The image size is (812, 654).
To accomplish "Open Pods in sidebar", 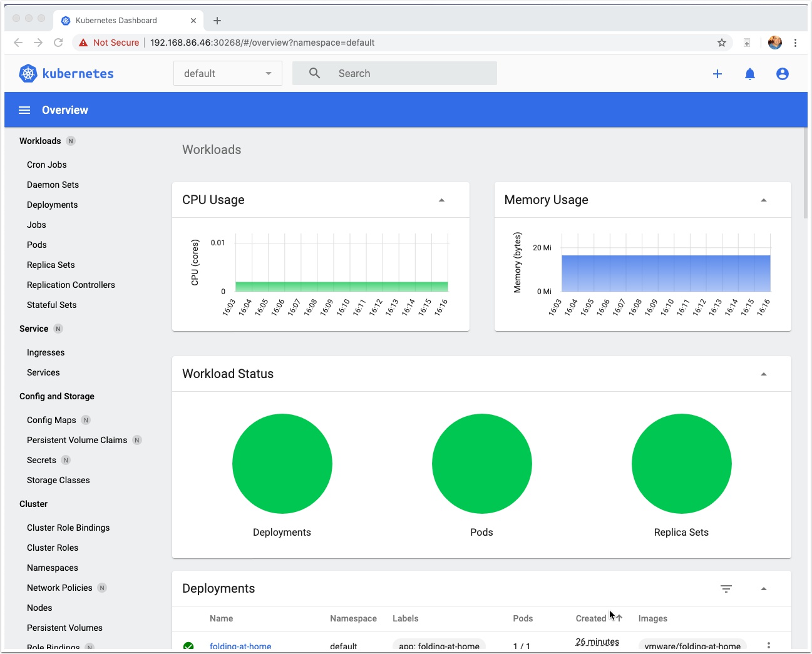I will coord(37,245).
